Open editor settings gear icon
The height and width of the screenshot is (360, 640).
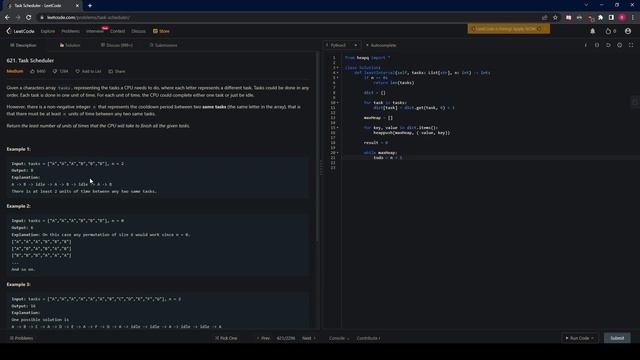(620, 45)
